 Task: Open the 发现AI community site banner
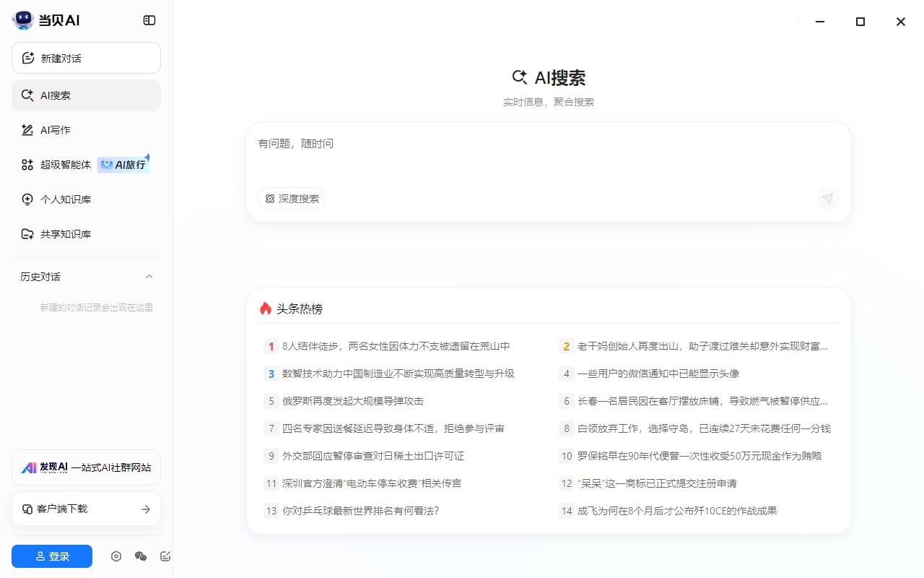[x=86, y=467]
